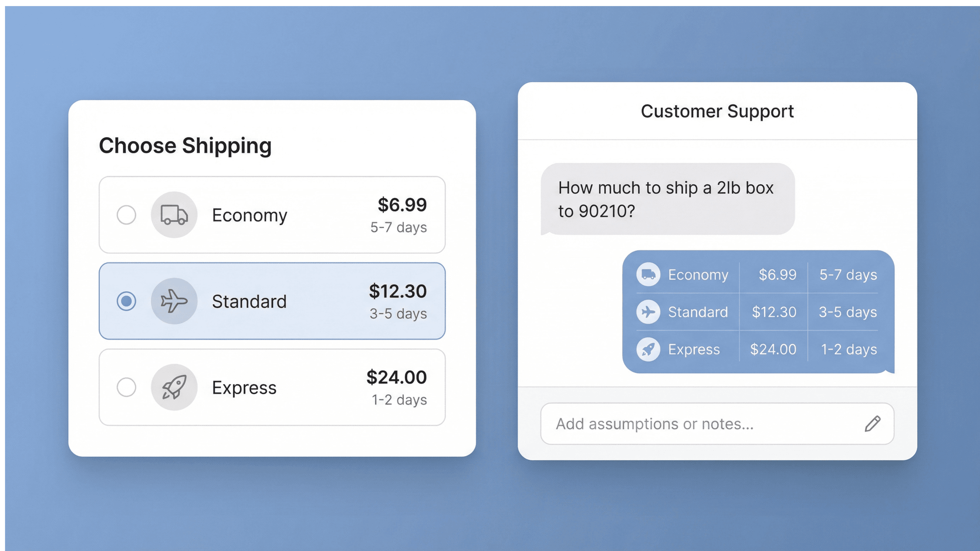Click the Economy shipping option label
The height and width of the screenshot is (551, 980).
250,215
